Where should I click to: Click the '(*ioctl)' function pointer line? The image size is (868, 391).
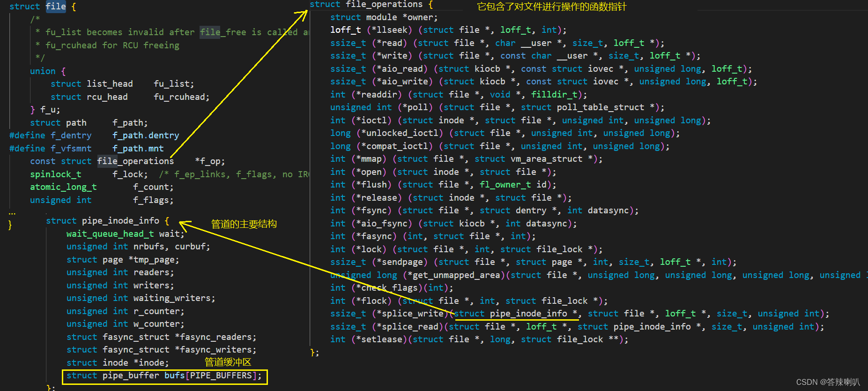(x=520, y=120)
